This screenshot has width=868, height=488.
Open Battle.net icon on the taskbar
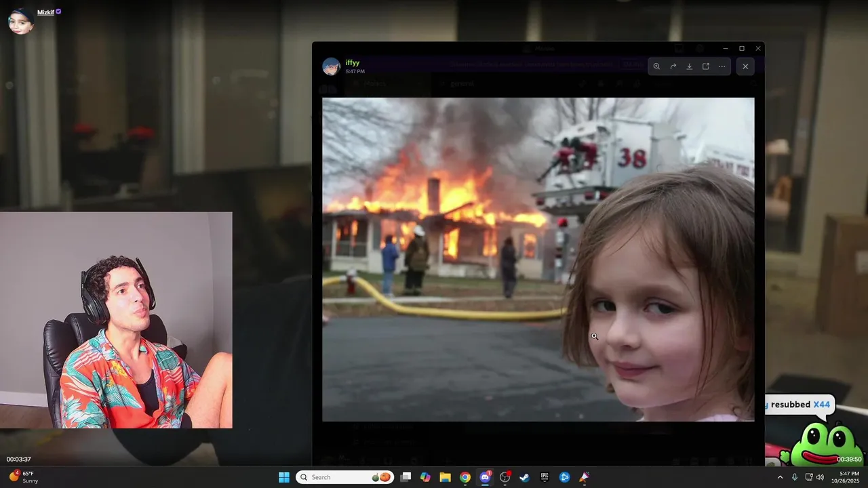coord(564,477)
